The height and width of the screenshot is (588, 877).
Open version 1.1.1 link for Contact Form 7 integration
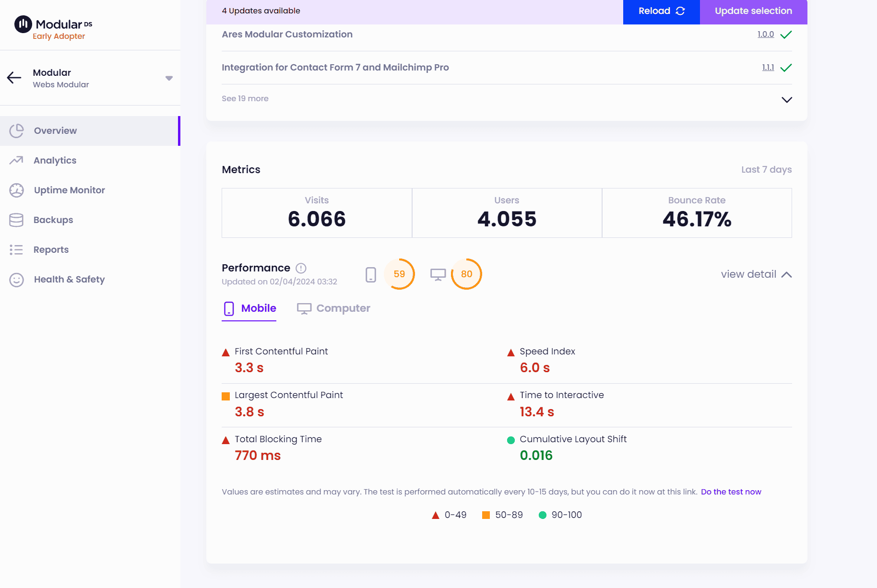tap(768, 68)
